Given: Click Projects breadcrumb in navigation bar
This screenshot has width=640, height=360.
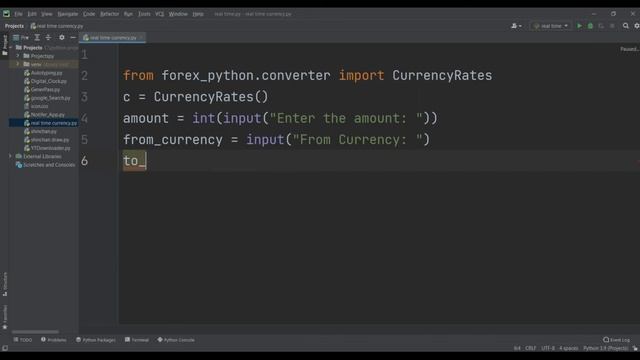Looking at the screenshot, I should click(14, 26).
